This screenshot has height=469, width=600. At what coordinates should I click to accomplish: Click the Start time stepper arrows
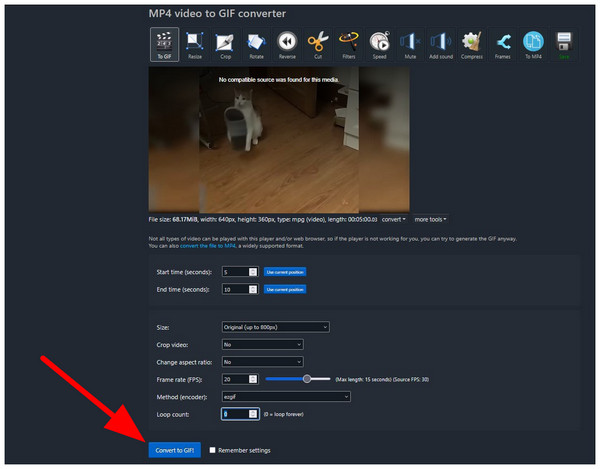[253, 272]
